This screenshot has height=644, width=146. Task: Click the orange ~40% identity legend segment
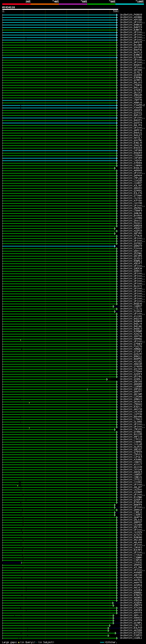tap(45, 4)
